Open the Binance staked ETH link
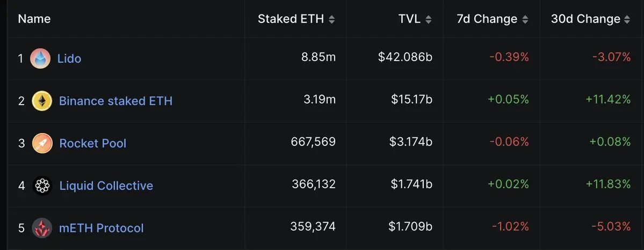The height and width of the screenshot is (250, 644). (116, 100)
